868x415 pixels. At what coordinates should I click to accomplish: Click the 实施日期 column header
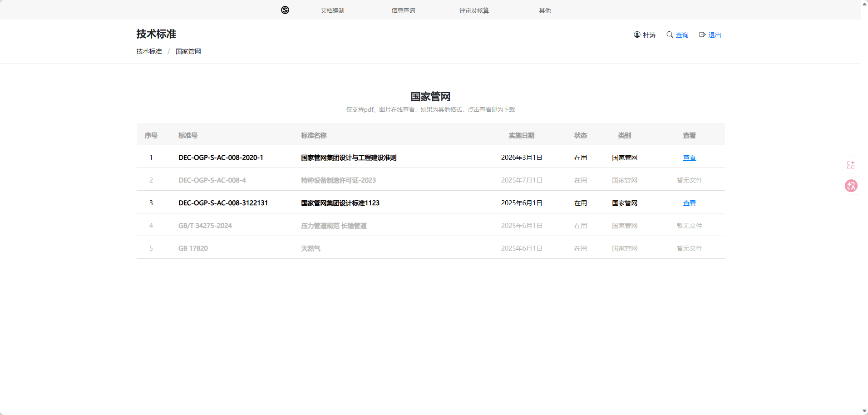coord(522,135)
